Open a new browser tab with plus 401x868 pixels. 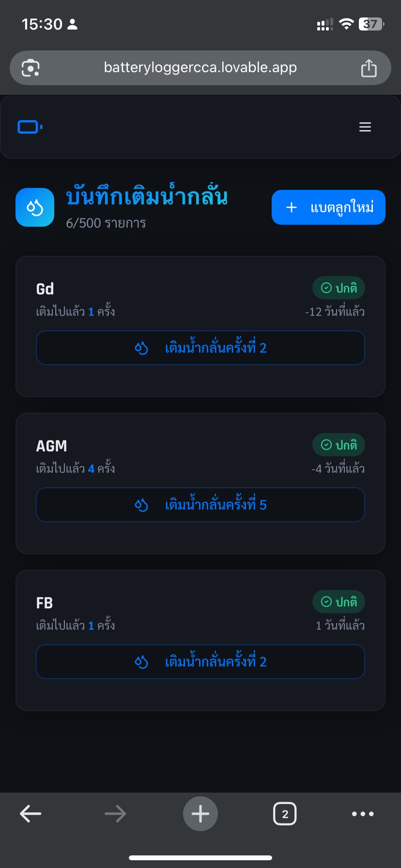pos(200,814)
